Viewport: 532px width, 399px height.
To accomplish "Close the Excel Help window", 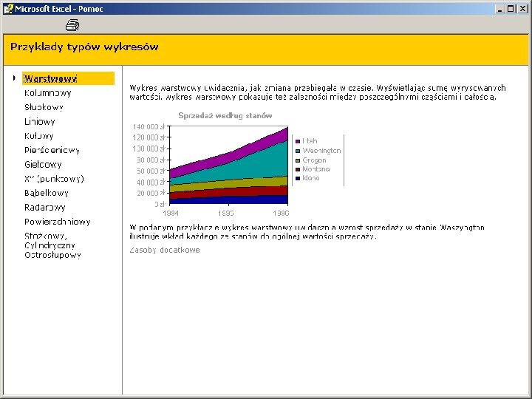I will click(523, 9).
